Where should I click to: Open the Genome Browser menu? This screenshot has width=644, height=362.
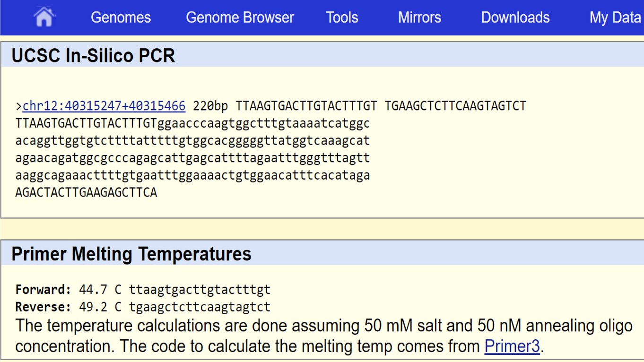tap(240, 17)
